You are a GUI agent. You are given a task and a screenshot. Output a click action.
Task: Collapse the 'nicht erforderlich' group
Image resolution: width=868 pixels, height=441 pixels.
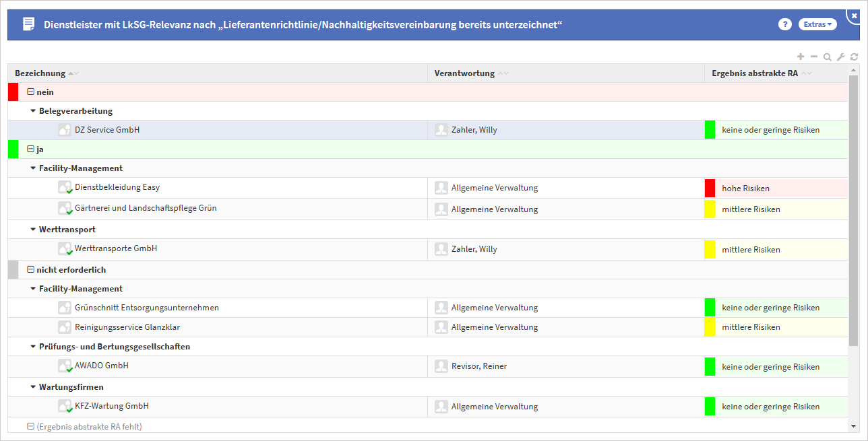[30, 270]
